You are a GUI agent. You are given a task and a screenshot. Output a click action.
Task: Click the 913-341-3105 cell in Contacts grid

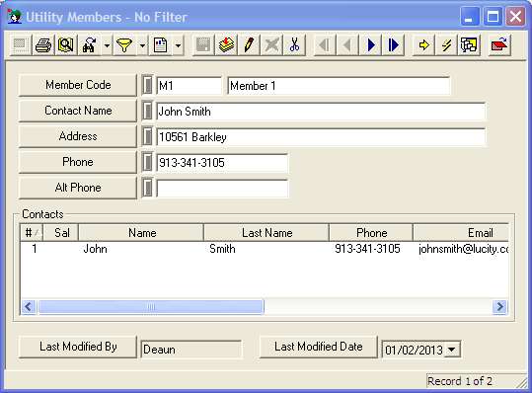[x=367, y=249]
